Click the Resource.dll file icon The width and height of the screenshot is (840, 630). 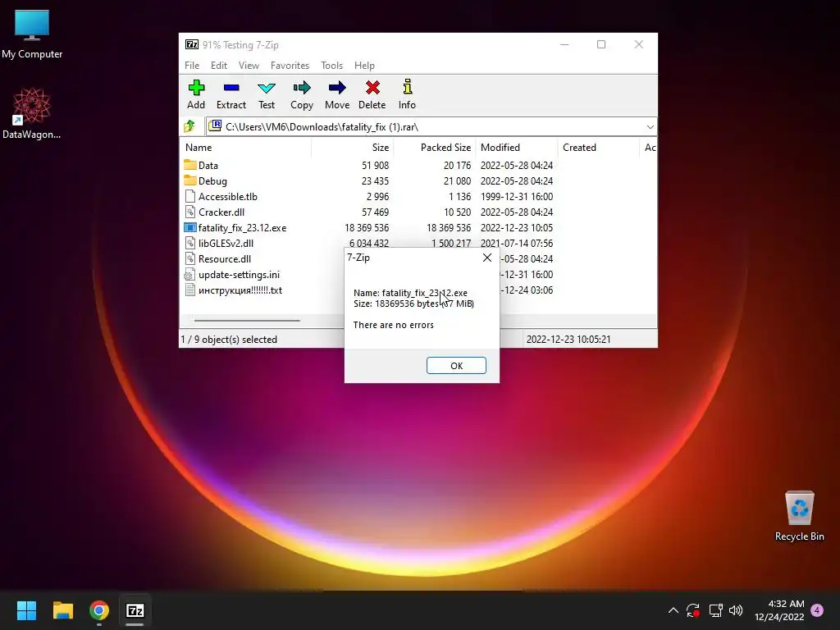point(190,258)
